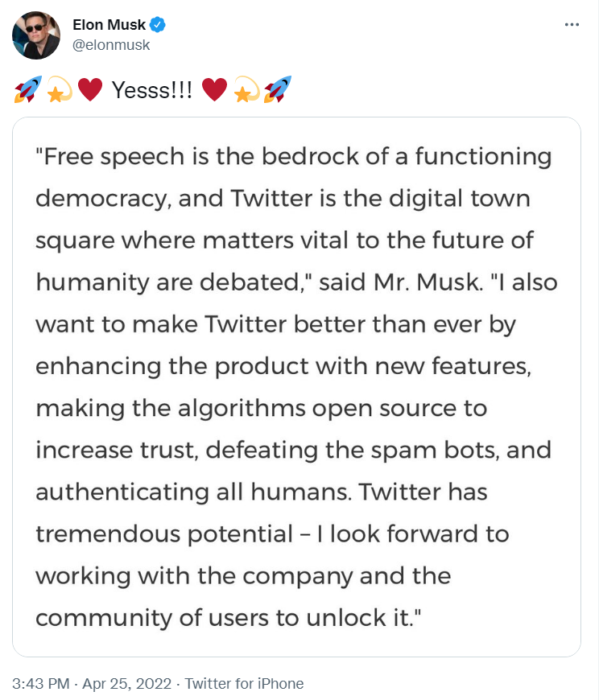Click the last dizzy star emoji
This screenshot has height=700, width=599.
coord(246,90)
